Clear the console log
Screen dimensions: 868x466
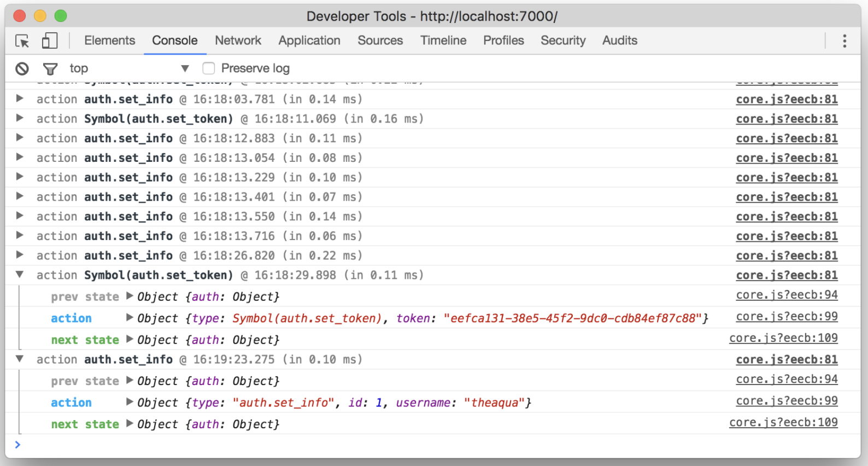pos(22,69)
